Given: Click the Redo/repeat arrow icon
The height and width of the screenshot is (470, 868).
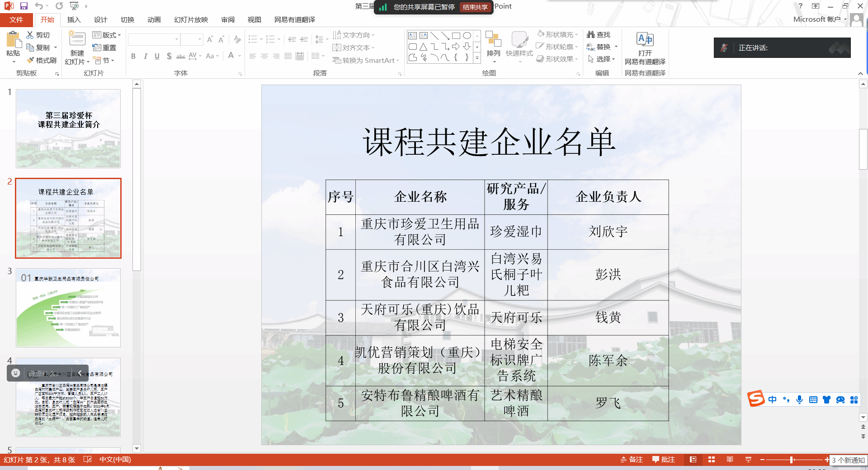Looking at the screenshot, I should point(59,6).
